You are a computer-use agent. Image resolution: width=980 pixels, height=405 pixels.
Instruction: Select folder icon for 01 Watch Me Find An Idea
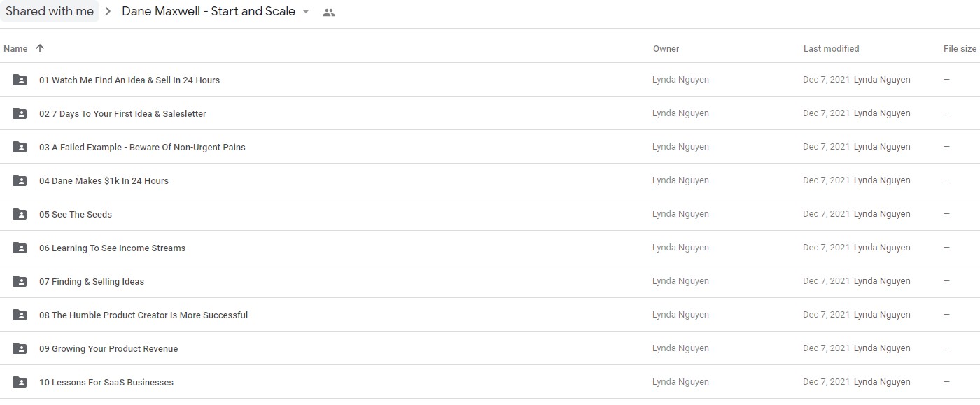(20, 80)
